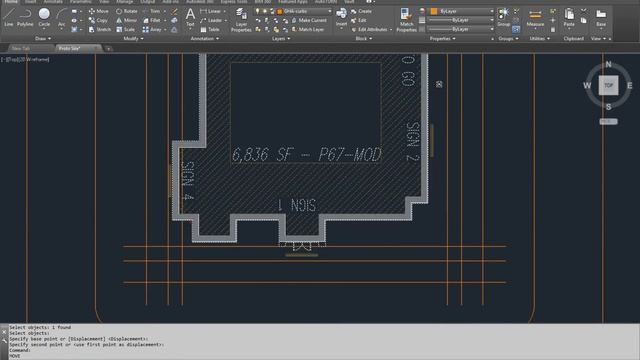
Task: Expand the Draw panel
Action: [43, 38]
